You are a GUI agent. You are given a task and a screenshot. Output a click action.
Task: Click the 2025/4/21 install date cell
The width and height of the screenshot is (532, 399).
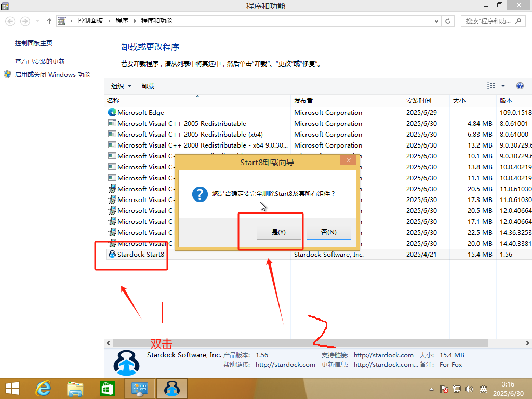click(421, 255)
